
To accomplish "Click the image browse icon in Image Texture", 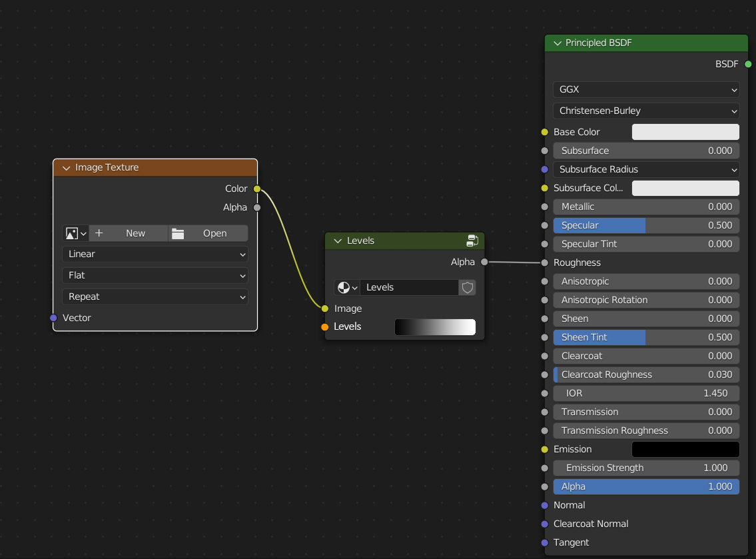I will coord(75,233).
